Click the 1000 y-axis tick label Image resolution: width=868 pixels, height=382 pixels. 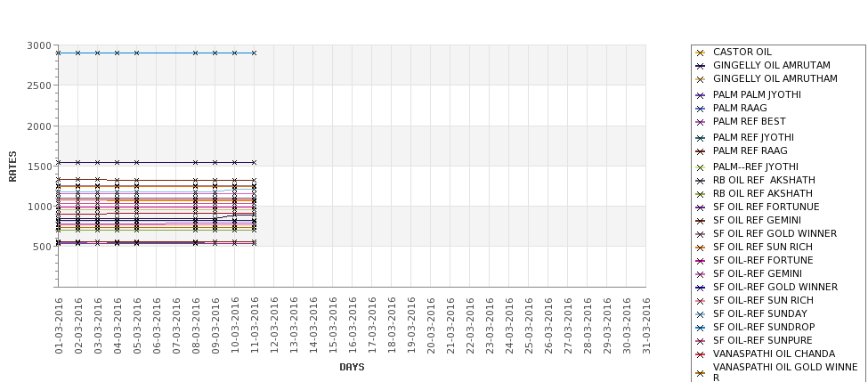(x=39, y=207)
